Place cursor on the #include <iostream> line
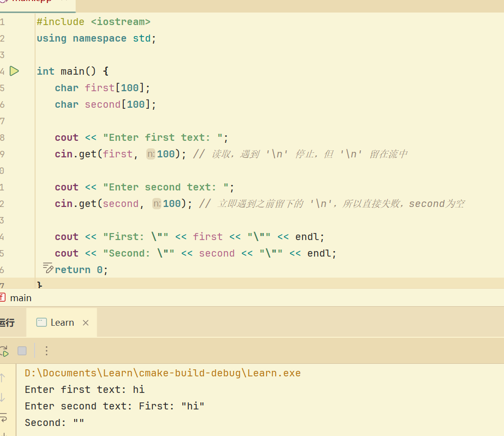This screenshot has height=436, width=504. pyautogui.click(x=93, y=22)
